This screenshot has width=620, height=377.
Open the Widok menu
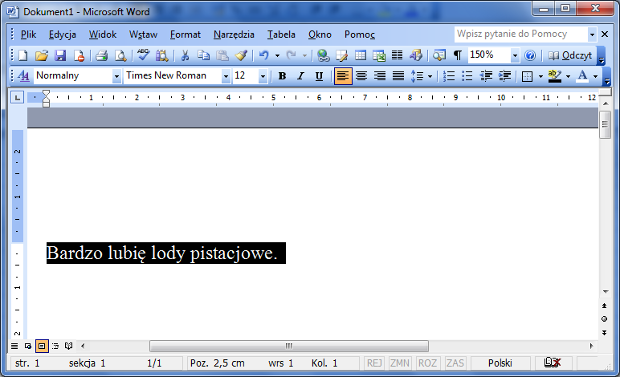pyautogui.click(x=102, y=35)
